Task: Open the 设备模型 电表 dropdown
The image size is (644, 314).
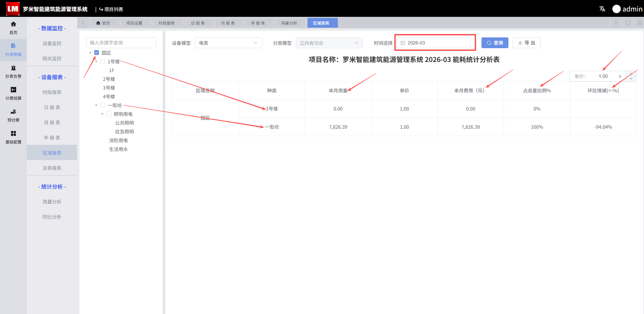Action: [228, 43]
